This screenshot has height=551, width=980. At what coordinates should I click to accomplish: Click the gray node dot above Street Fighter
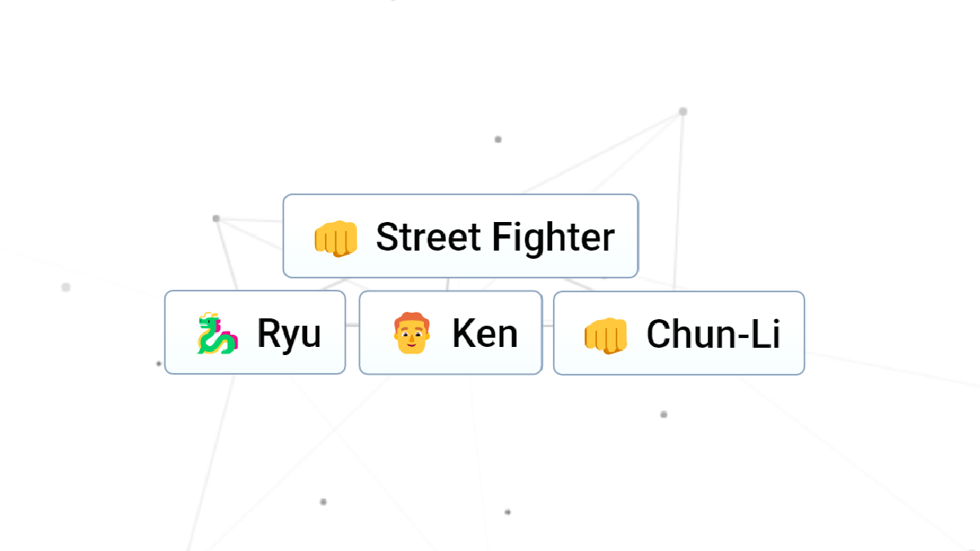(x=497, y=139)
